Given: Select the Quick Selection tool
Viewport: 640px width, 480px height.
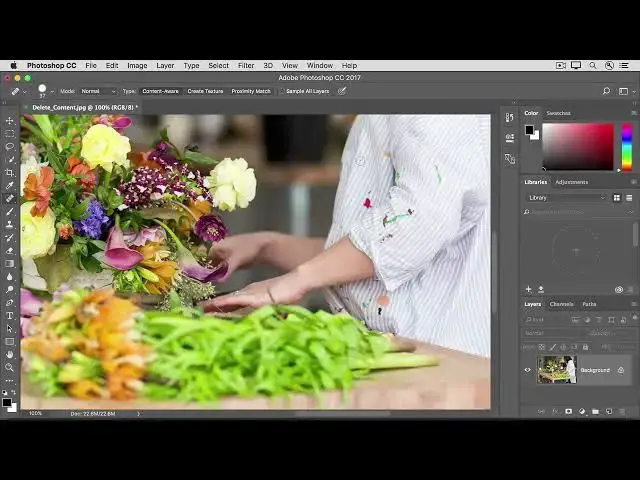Looking at the screenshot, I should coord(10,160).
